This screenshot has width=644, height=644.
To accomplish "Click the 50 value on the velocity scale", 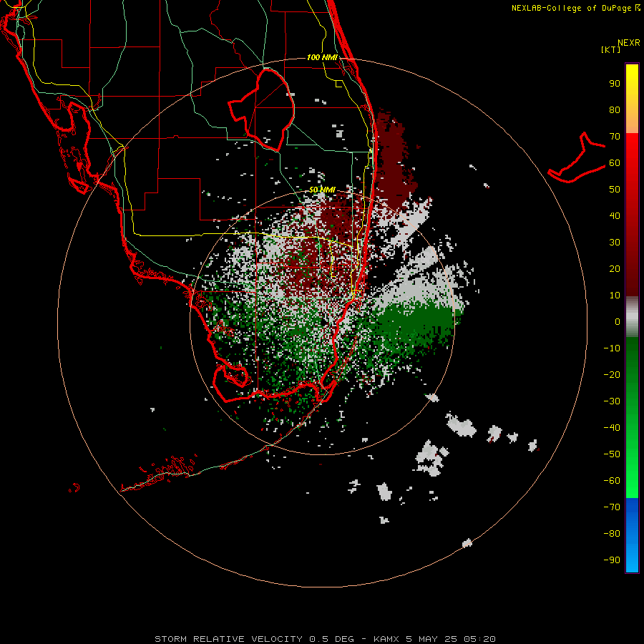I will point(615,190).
